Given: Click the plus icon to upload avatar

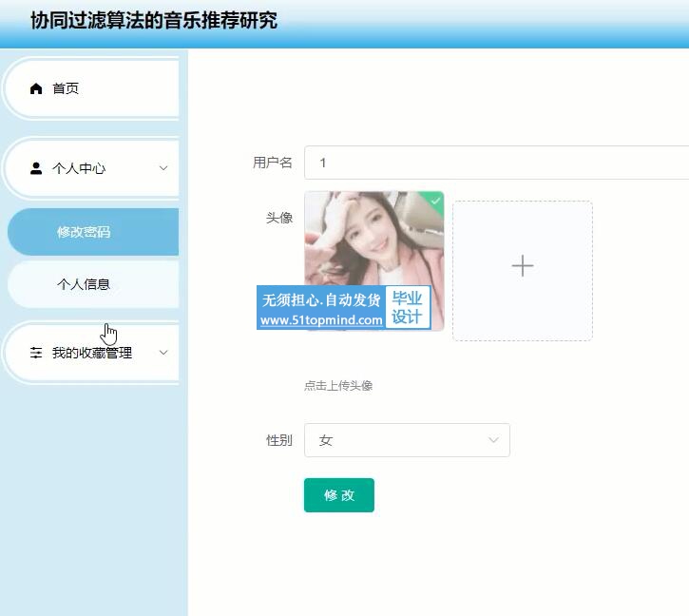Looking at the screenshot, I should [523, 266].
